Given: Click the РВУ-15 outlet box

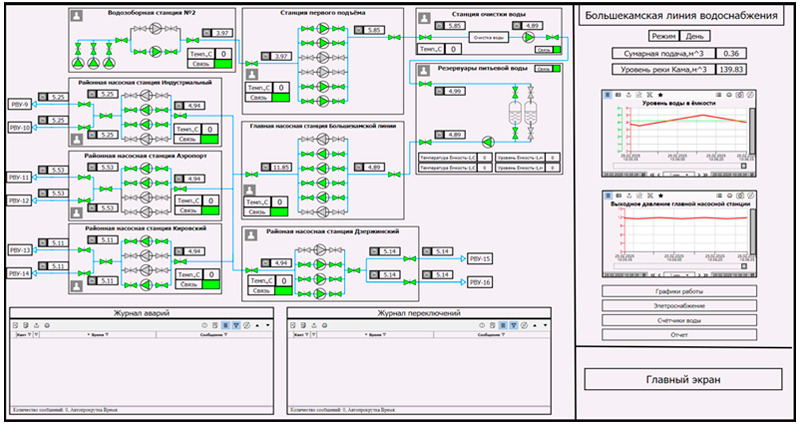Looking at the screenshot, I should click(479, 258).
